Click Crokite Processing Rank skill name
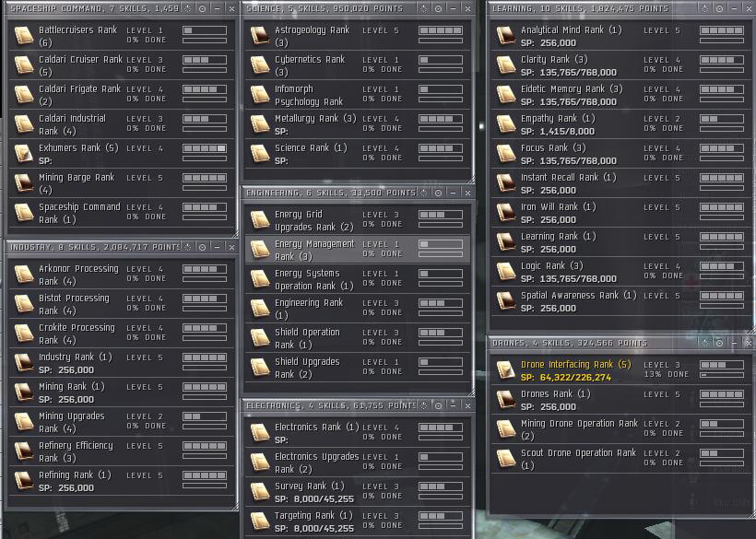Viewport: 756px width, 539px height. pyautogui.click(x=77, y=334)
